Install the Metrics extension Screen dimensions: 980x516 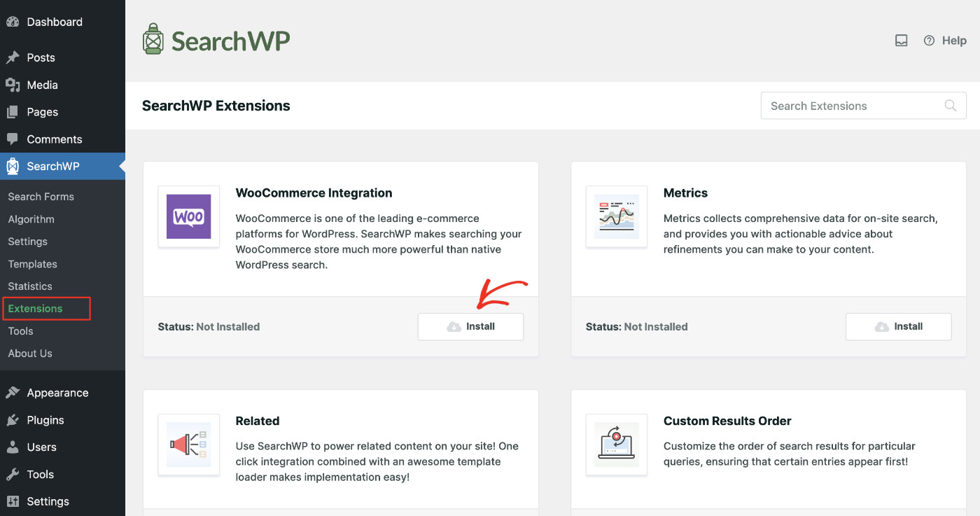point(898,326)
